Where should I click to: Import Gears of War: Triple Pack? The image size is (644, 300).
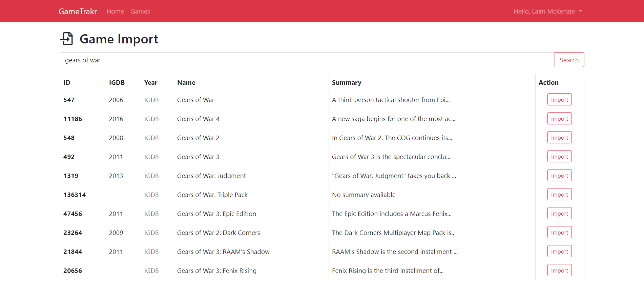tap(559, 195)
